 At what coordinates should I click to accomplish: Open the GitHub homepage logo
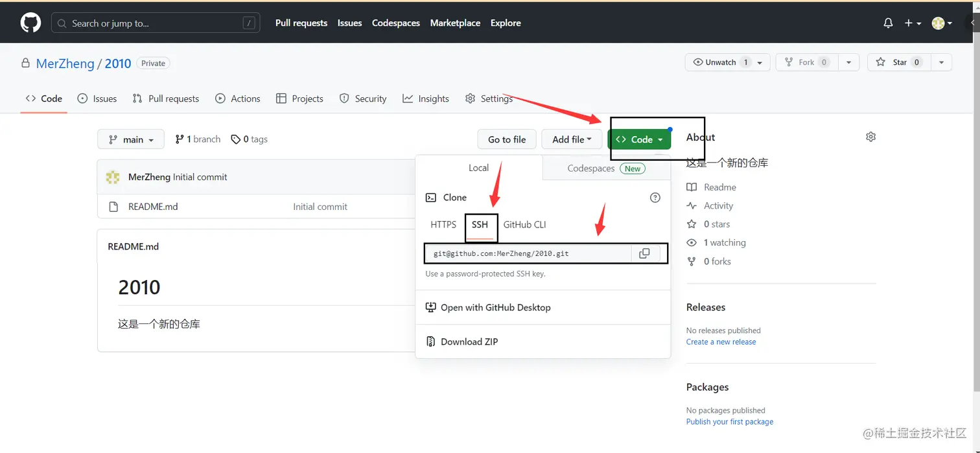pyautogui.click(x=30, y=23)
